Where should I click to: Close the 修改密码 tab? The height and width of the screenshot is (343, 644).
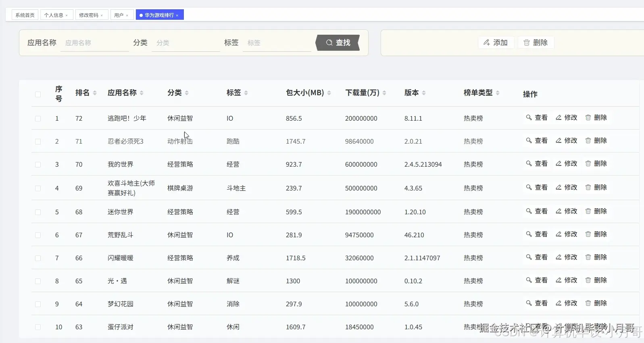point(102,15)
